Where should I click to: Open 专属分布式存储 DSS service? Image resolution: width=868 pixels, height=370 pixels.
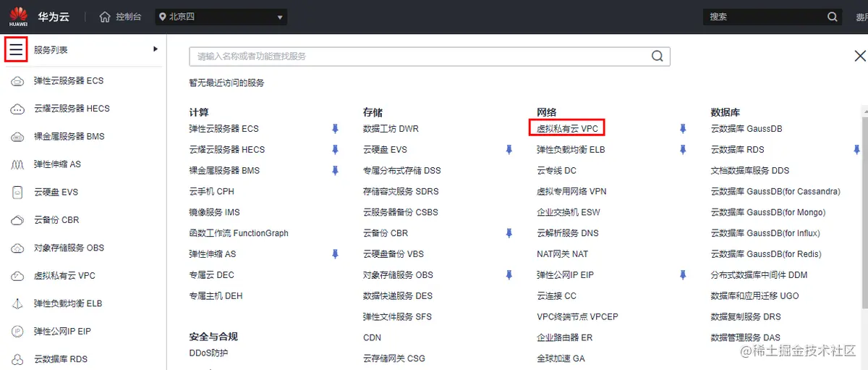tap(402, 171)
